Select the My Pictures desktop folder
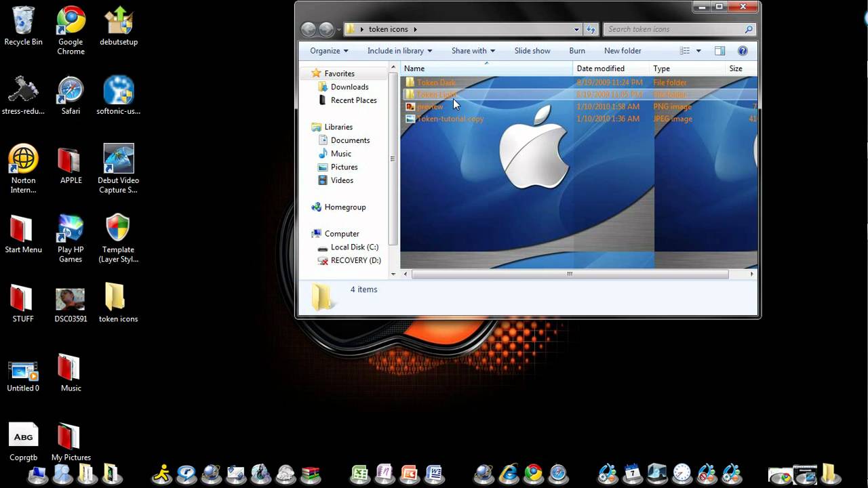The image size is (868, 488). (71, 443)
